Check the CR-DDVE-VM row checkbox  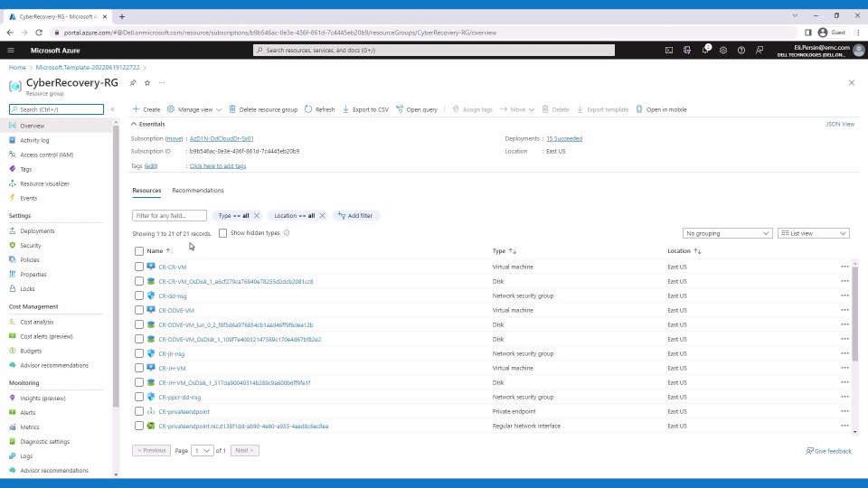(139, 310)
